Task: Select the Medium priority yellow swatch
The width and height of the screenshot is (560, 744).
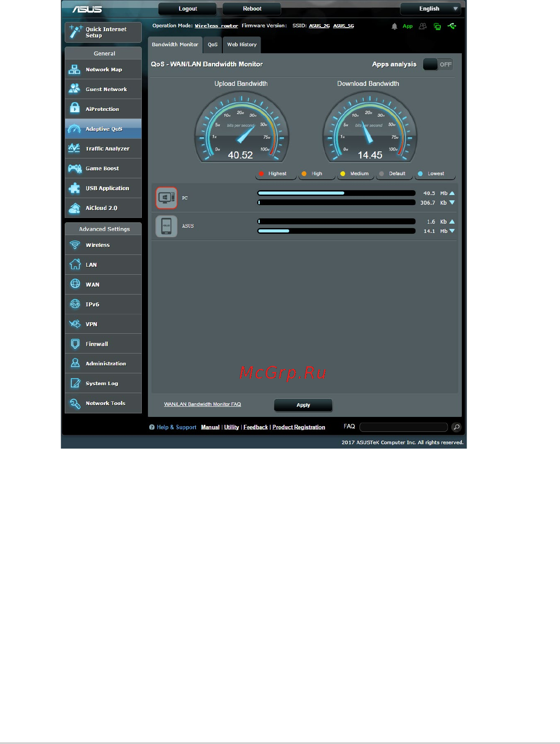Action: [x=343, y=173]
